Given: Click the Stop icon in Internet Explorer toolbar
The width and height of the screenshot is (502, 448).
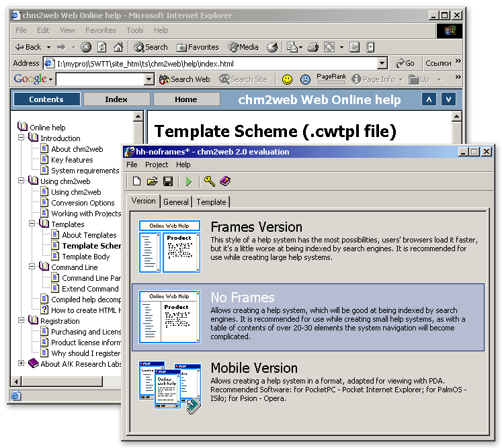Looking at the screenshot, I should pos(86,48).
